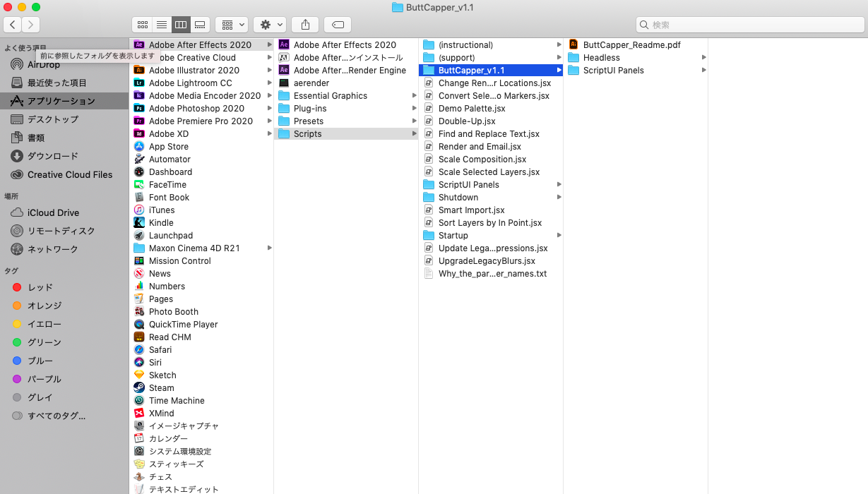This screenshot has height=494, width=868.
Task: Expand the Headless folder arrow
Action: pyautogui.click(x=704, y=58)
